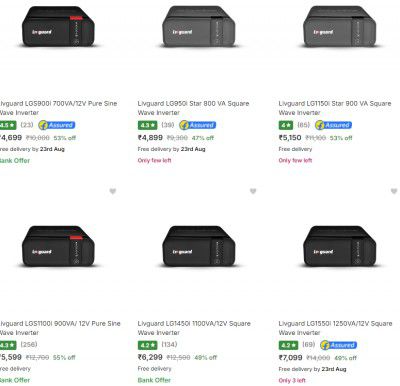Viewport: 400px width, 386px height.
Task: Click the 4.2 star rating of LG1550i
Action: click(288, 345)
